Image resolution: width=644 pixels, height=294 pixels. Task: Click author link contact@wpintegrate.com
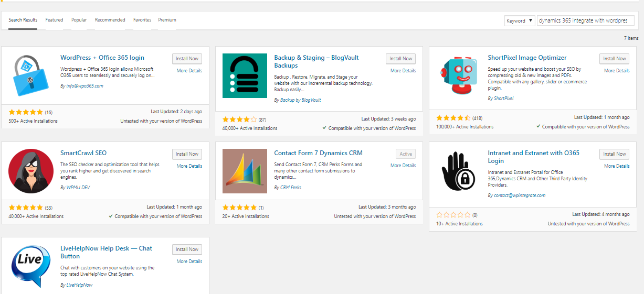pyautogui.click(x=519, y=195)
